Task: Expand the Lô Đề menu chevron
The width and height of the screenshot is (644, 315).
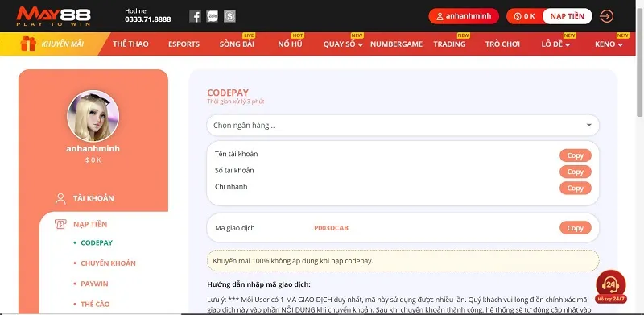Action: coord(568,45)
